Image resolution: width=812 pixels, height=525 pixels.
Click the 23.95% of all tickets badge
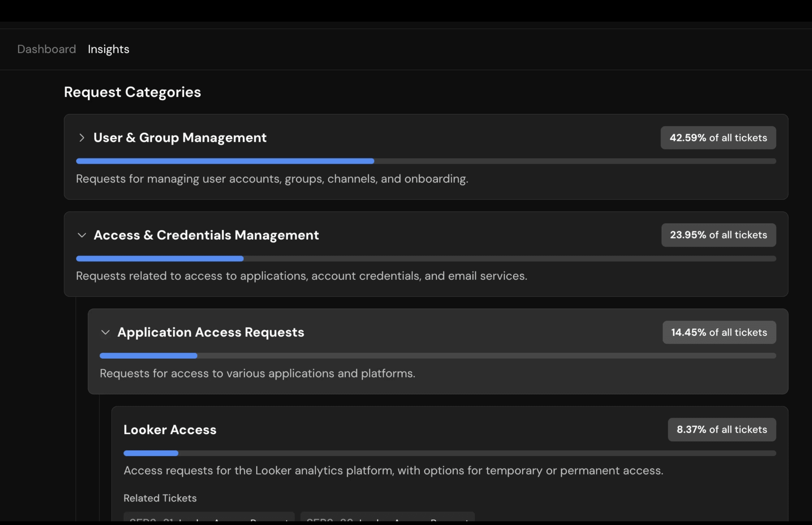pyautogui.click(x=718, y=235)
